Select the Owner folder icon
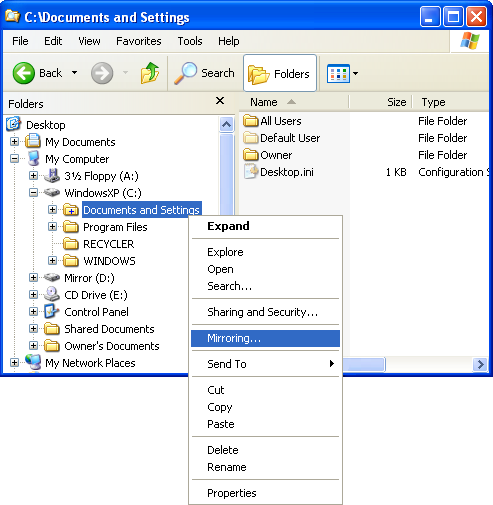 coord(251,154)
